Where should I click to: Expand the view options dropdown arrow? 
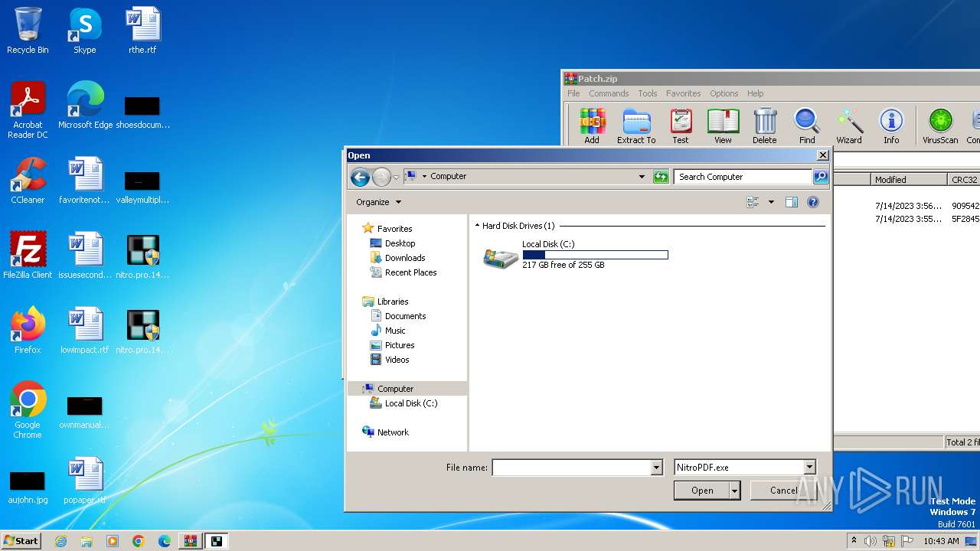[771, 202]
